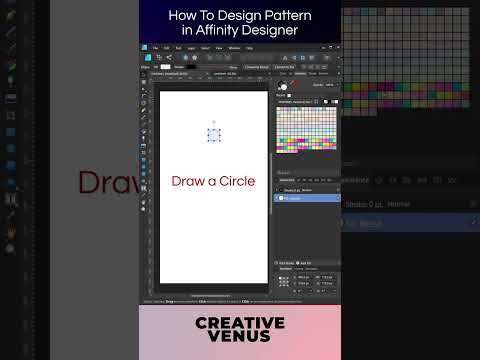The width and height of the screenshot is (480, 360).
Task: Click the selected shape on the canvas
Action: click(x=214, y=135)
